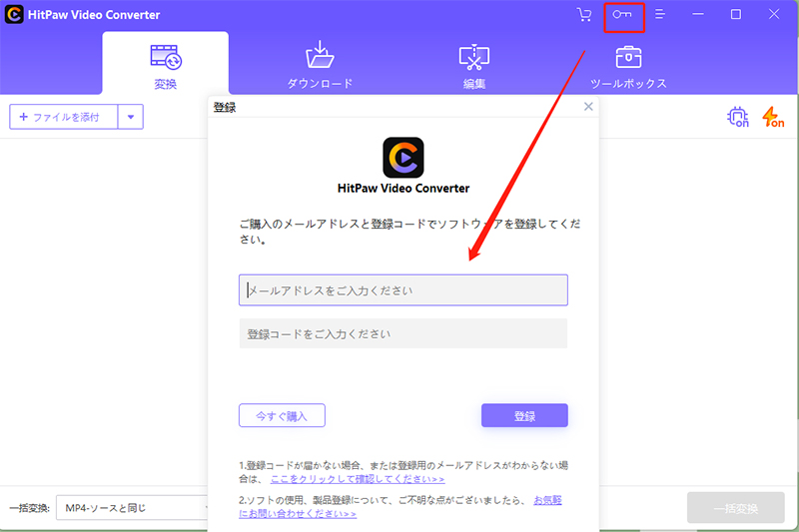Click the key registration icon

[x=622, y=15]
